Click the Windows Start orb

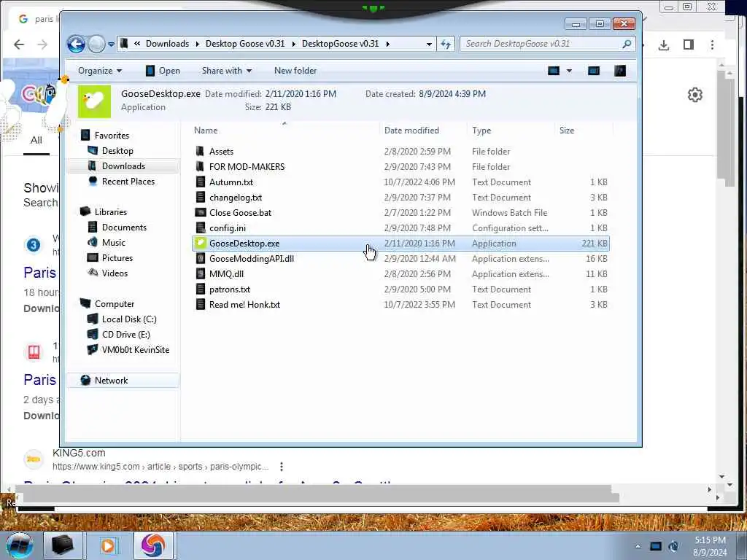click(19, 545)
